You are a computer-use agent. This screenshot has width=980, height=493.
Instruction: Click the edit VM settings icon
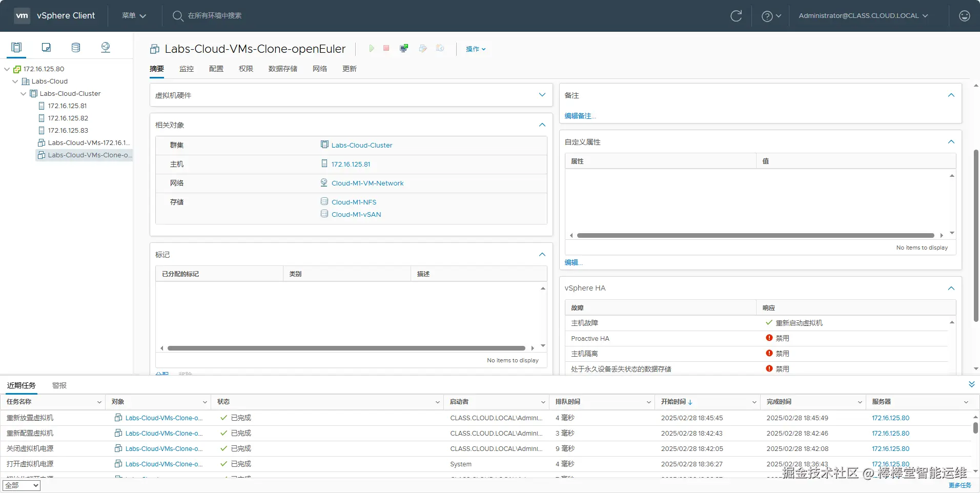[423, 48]
